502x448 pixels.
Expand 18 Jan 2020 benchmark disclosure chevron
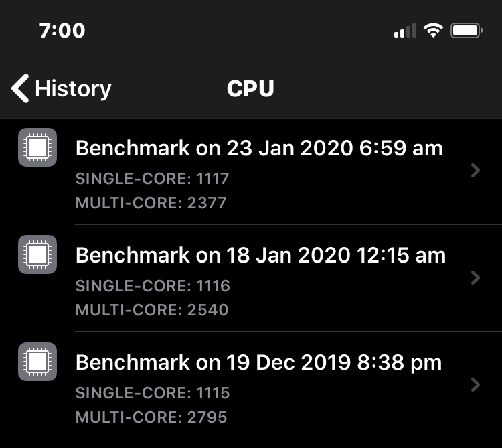(x=475, y=277)
